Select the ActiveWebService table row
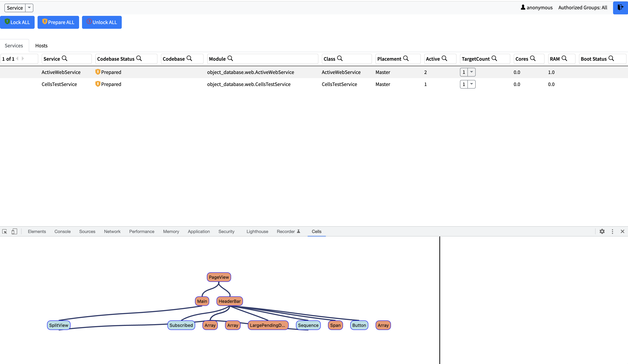628x364 pixels. 61,72
